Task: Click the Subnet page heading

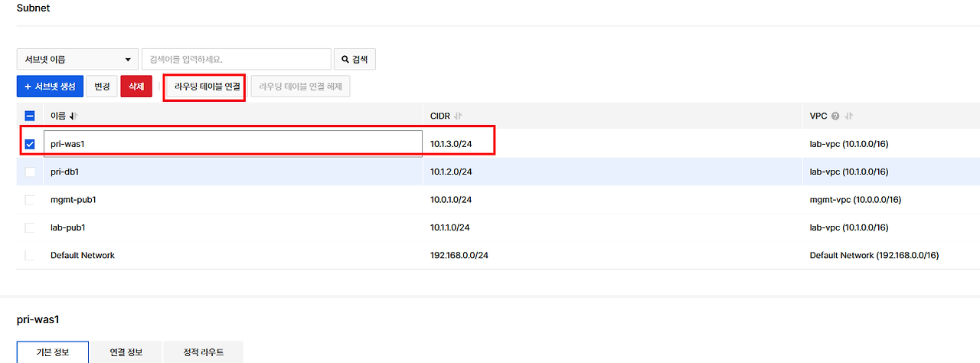Action: pos(33,8)
